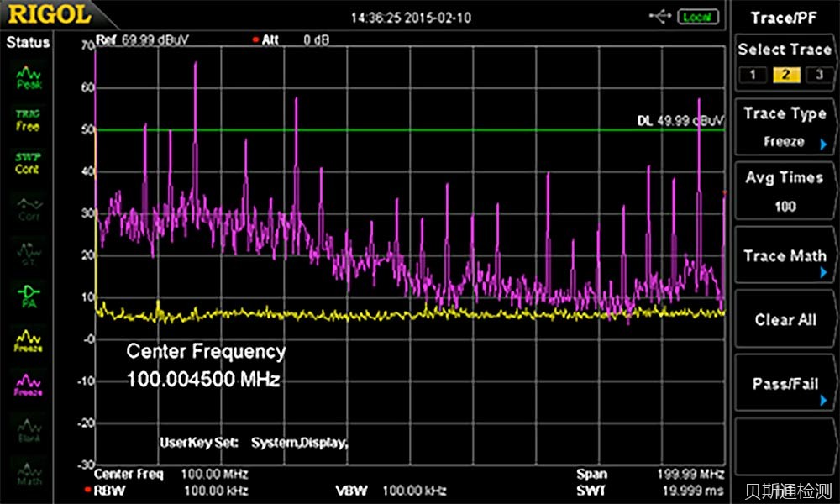Click the SWP Cont sweep icon
840x504 pixels.
[29, 163]
